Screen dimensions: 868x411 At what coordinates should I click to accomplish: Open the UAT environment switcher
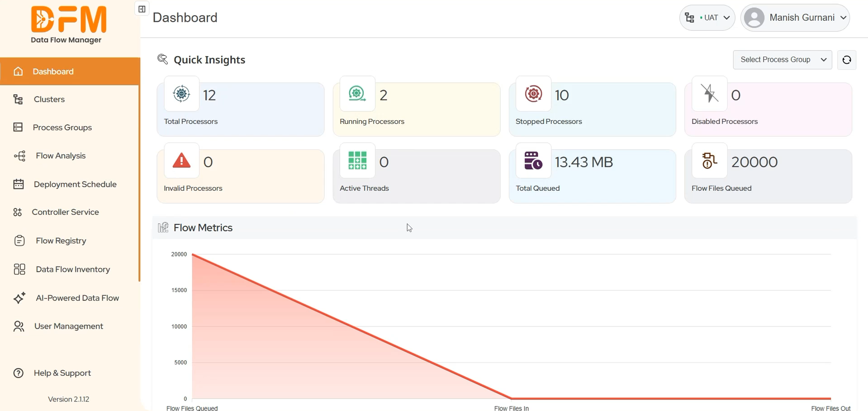(707, 18)
